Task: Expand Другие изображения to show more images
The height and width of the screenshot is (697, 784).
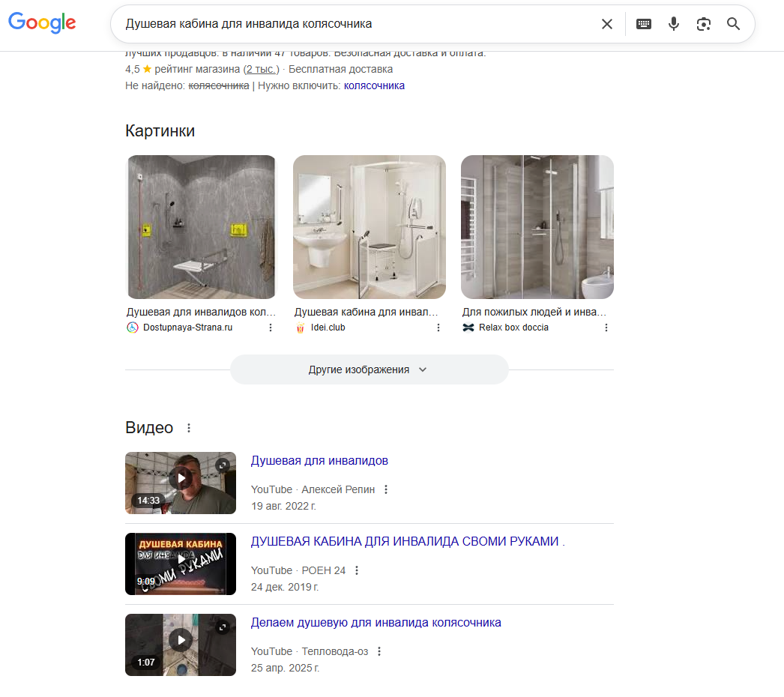Action: point(369,369)
